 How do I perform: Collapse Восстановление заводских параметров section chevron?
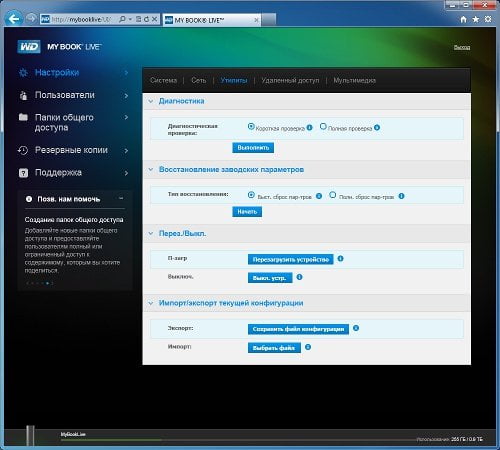151,170
